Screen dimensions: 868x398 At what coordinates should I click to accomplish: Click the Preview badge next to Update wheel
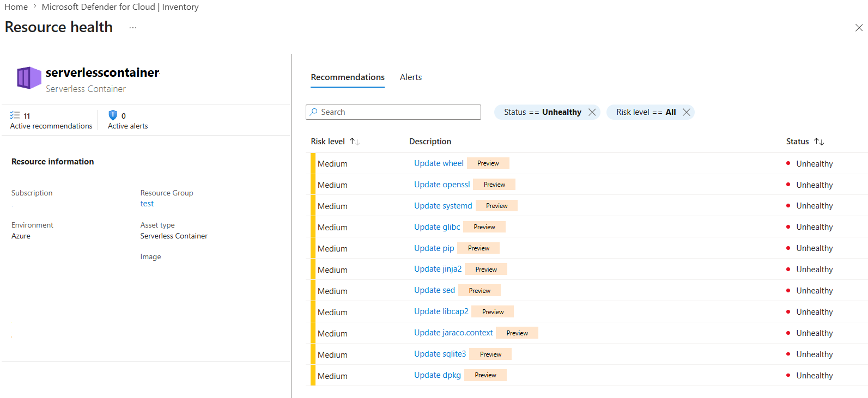click(x=488, y=163)
